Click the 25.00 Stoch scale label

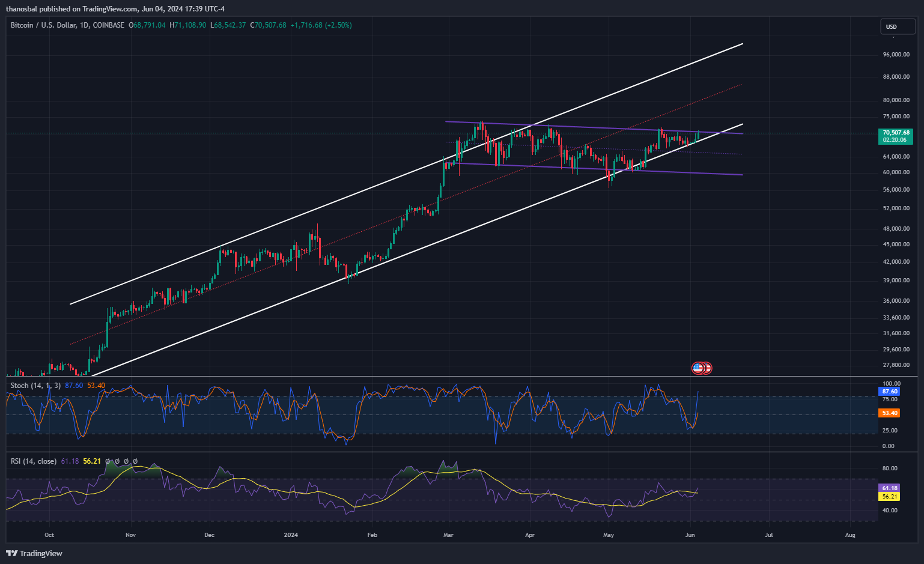tap(890, 431)
